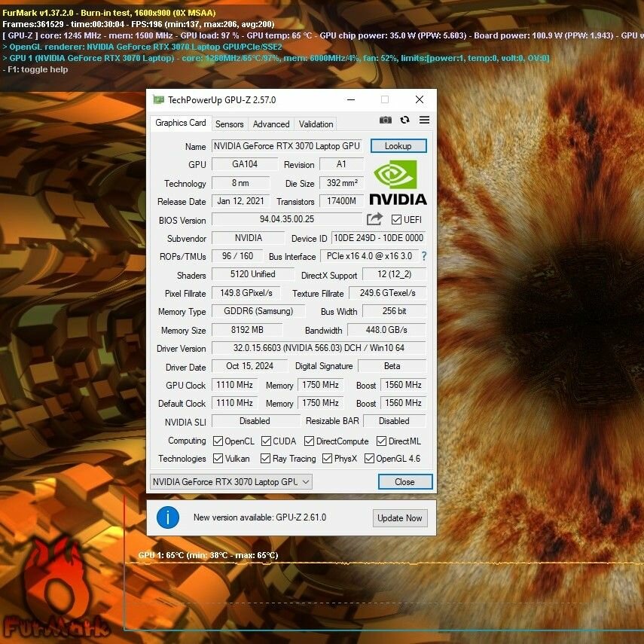Click the 392 mm² Die Size value
Viewport: 644px width, 644px height.
click(x=341, y=183)
